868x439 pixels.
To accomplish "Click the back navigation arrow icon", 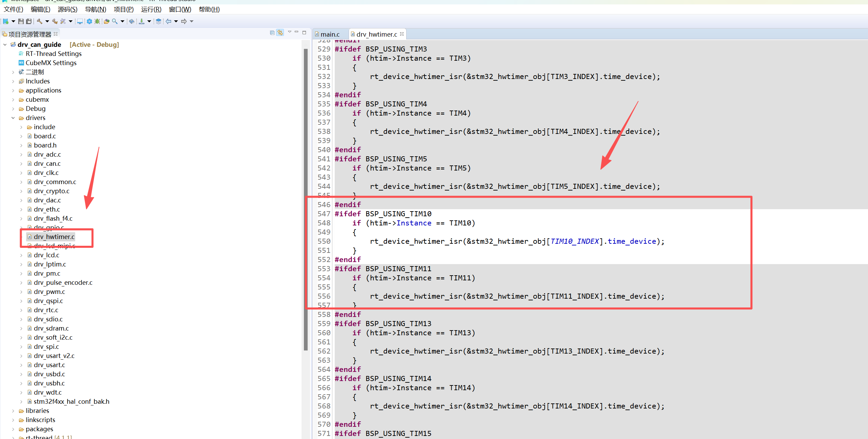I will (168, 21).
